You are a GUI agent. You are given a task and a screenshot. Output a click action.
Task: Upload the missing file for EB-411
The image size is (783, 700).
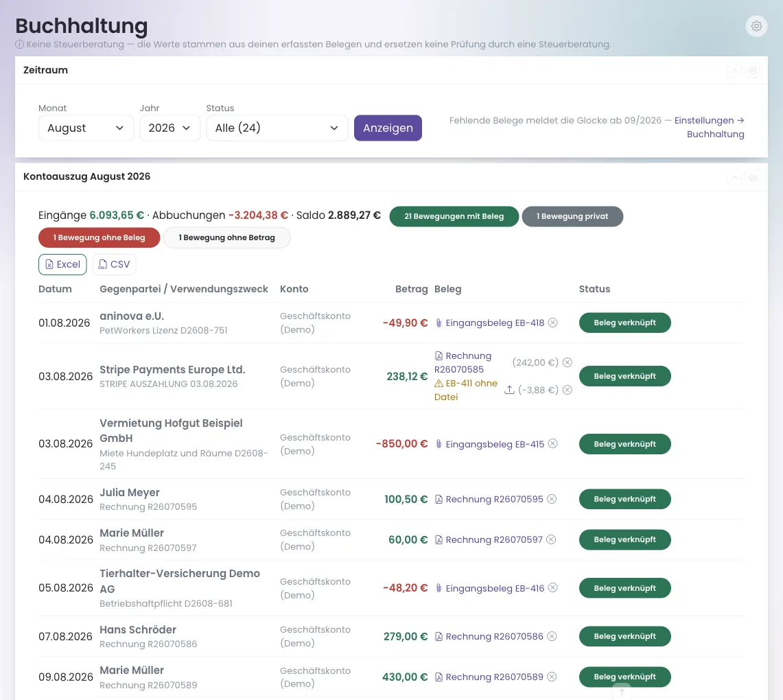[509, 389]
